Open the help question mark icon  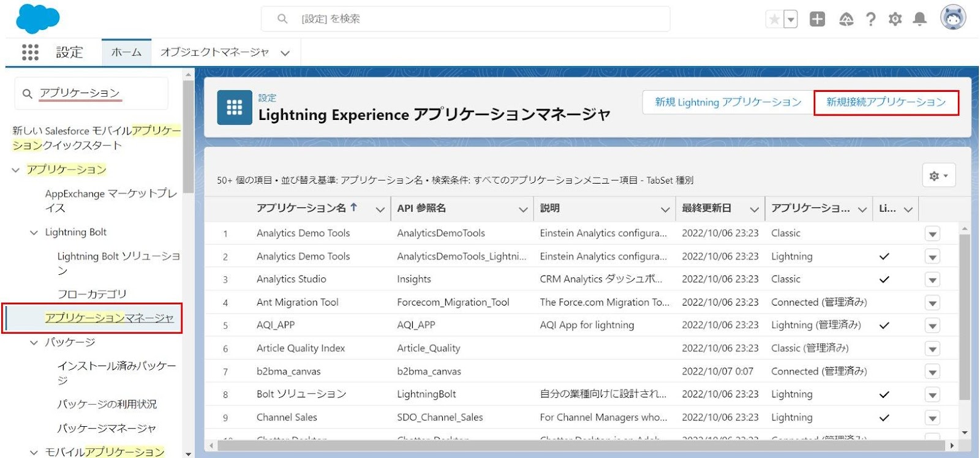(x=870, y=20)
